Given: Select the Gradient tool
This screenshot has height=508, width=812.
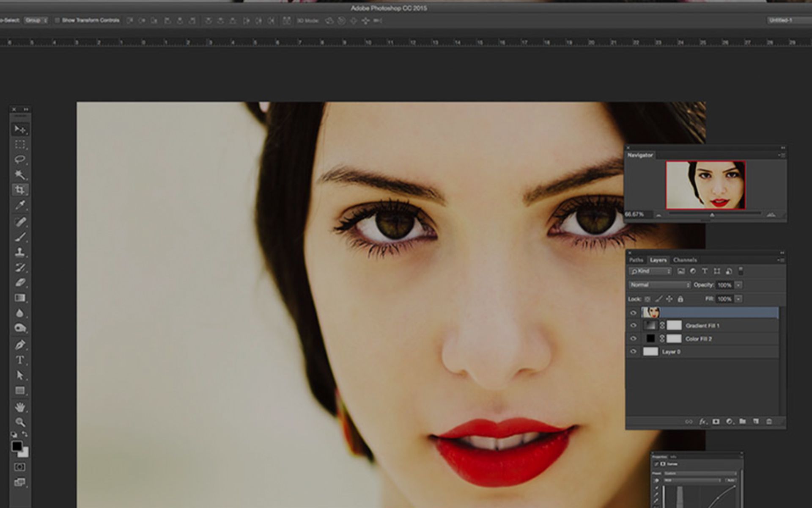Looking at the screenshot, I should pyautogui.click(x=20, y=298).
